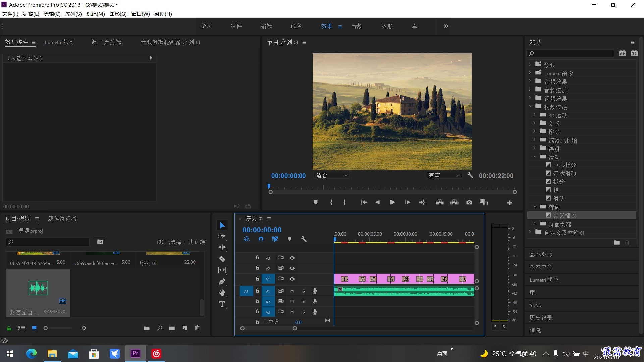The image size is (644, 362).
Task: Open the playback resolution 完整 dropdown
Action: pyautogui.click(x=444, y=175)
